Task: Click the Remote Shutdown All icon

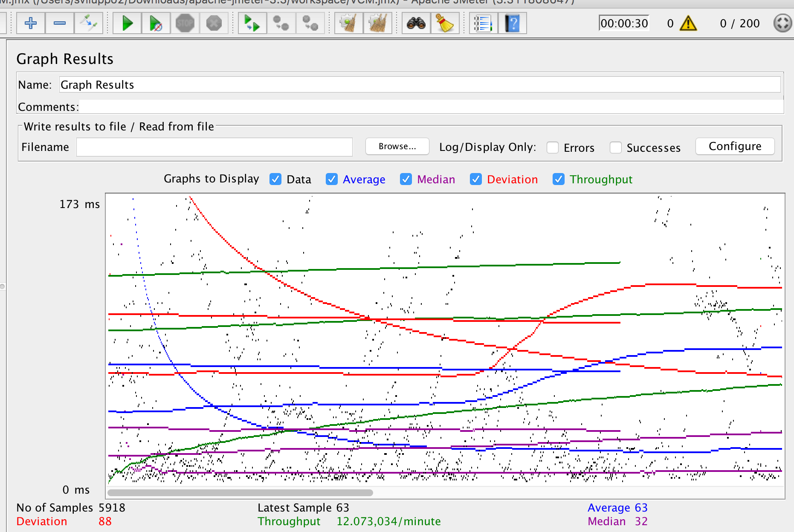Action: [310, 23]
